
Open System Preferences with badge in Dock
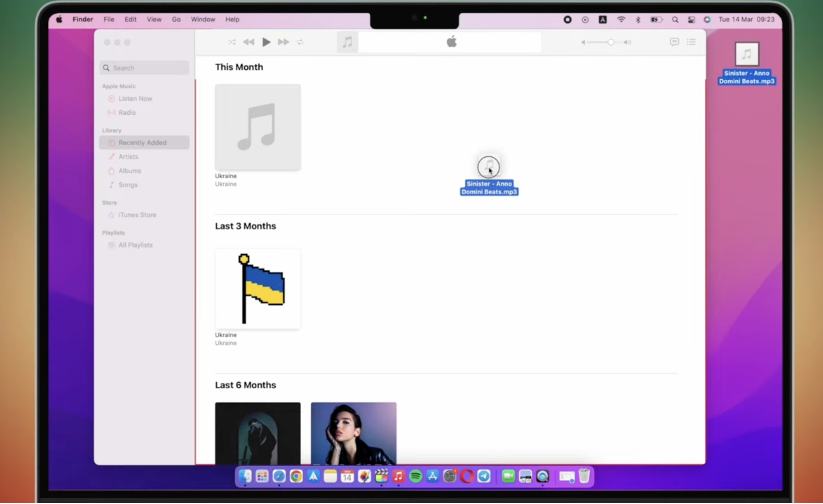tap(450, 476)
